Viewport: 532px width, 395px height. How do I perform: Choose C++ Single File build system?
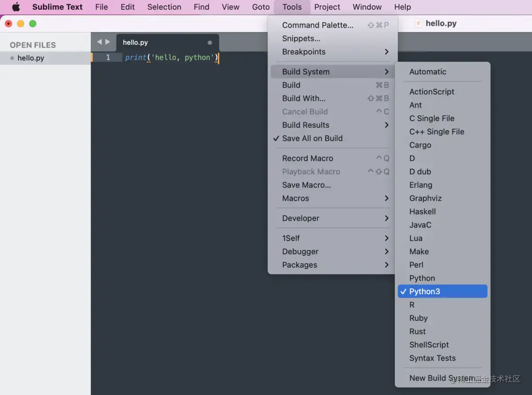442,132
